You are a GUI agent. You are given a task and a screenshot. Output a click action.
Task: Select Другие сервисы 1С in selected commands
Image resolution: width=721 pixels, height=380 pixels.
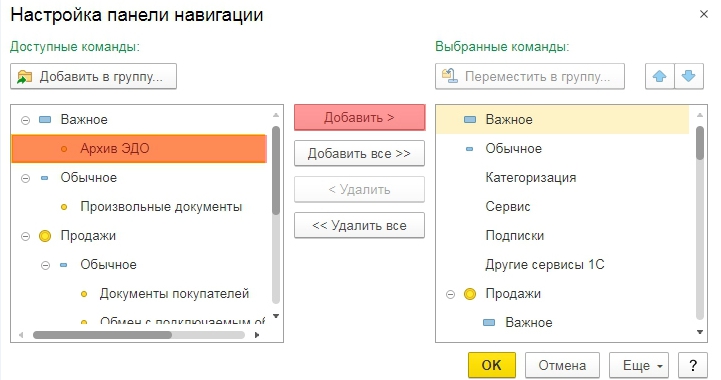click(545, 265)
